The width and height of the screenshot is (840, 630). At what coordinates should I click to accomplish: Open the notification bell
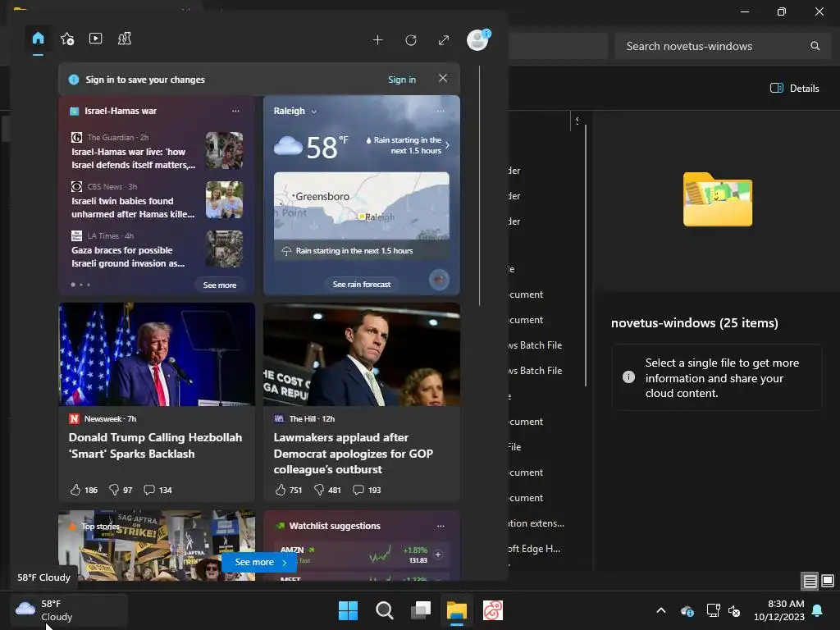(818, 610)
